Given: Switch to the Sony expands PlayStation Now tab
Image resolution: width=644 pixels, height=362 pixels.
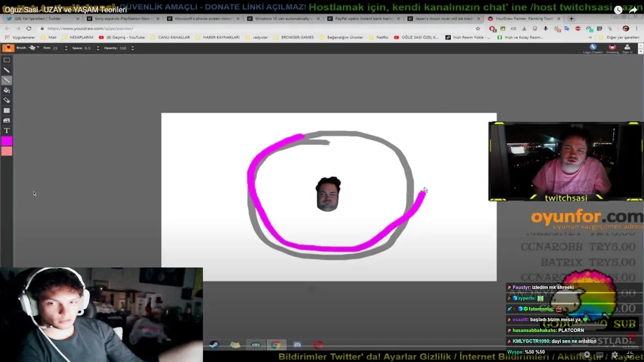Looking at the screenshot, I should pos(123,19).
